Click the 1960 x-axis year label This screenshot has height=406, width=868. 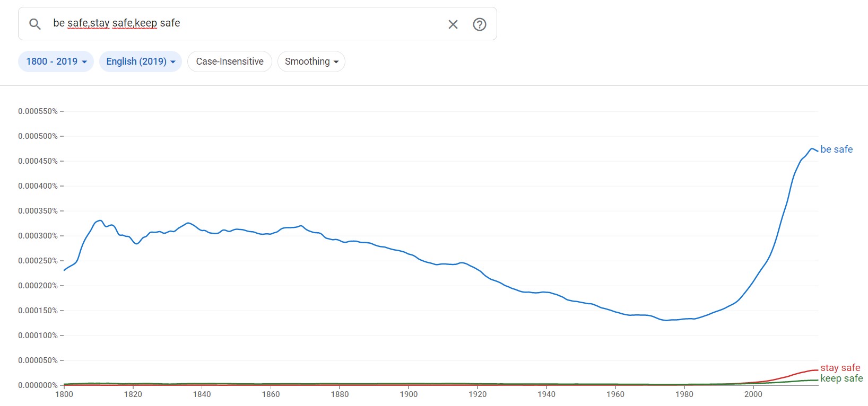615,394
